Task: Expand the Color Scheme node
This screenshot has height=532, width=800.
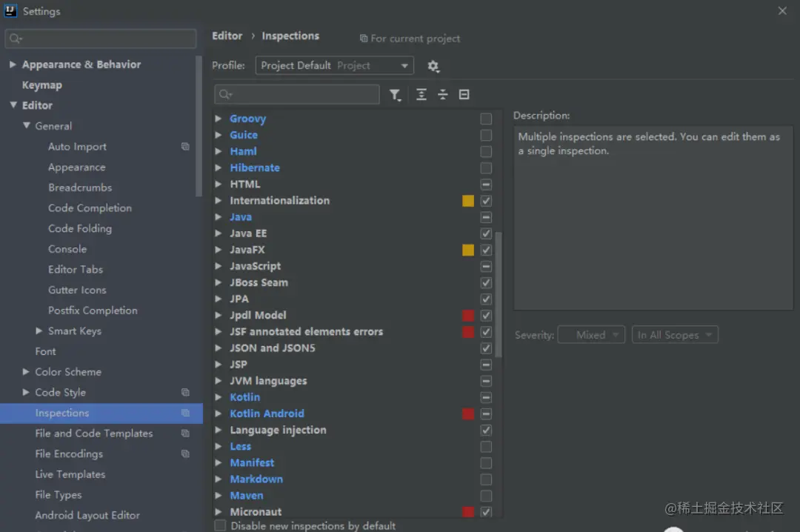Action: point(26,372)
